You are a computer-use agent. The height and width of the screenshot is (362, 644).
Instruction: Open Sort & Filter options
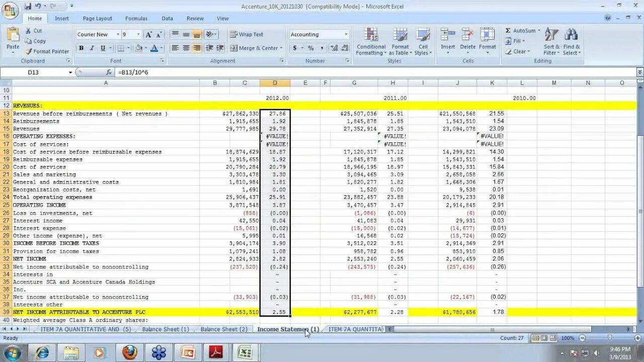coord(551,41)
